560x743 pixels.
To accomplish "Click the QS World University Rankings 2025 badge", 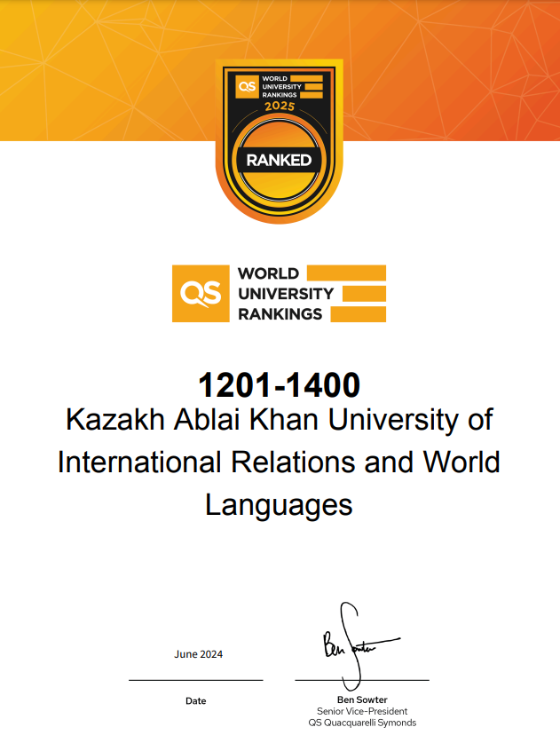I will click(x=279, y=141).
